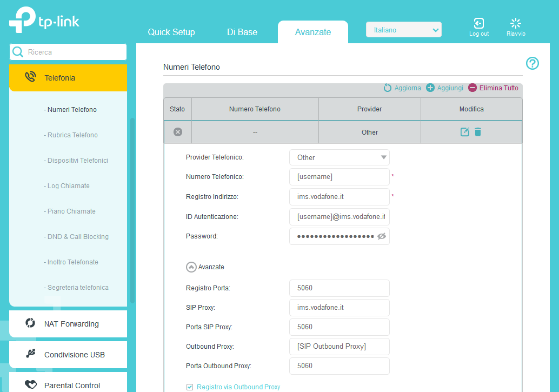Click the Outbound Proxy input field
The height and width of the screenshot is (392, 559).
point(340,347)
